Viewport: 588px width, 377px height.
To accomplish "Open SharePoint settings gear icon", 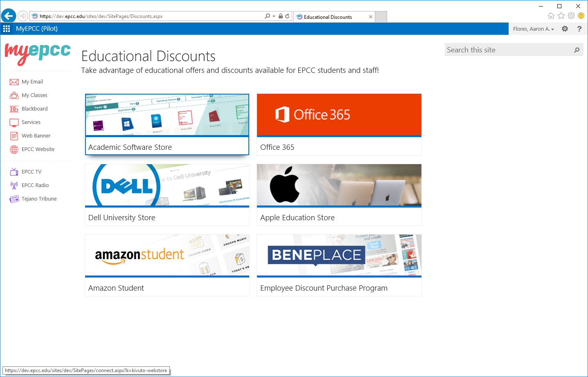I will [x=565, y=29].
